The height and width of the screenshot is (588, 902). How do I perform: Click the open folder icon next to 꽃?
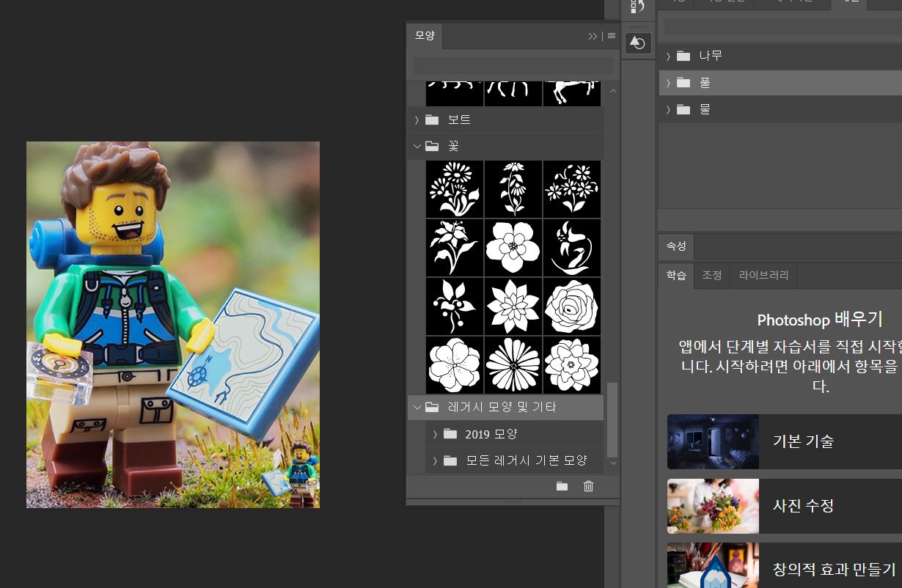(432, 146)
